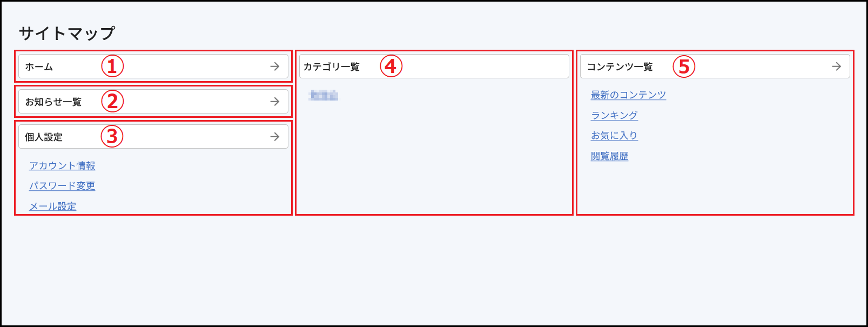The width and height of the screenshot is (868, 327).
Task: Open the お知らせ一覧 entry
Action: click(x=153, y=102)
